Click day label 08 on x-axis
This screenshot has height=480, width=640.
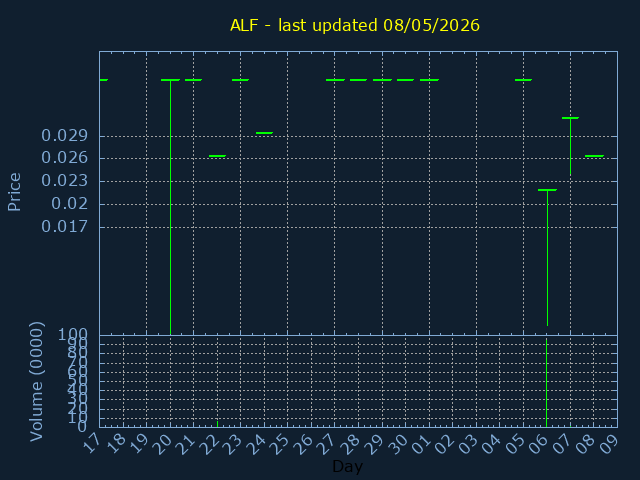pyautogui.click(x=587, y=444)
